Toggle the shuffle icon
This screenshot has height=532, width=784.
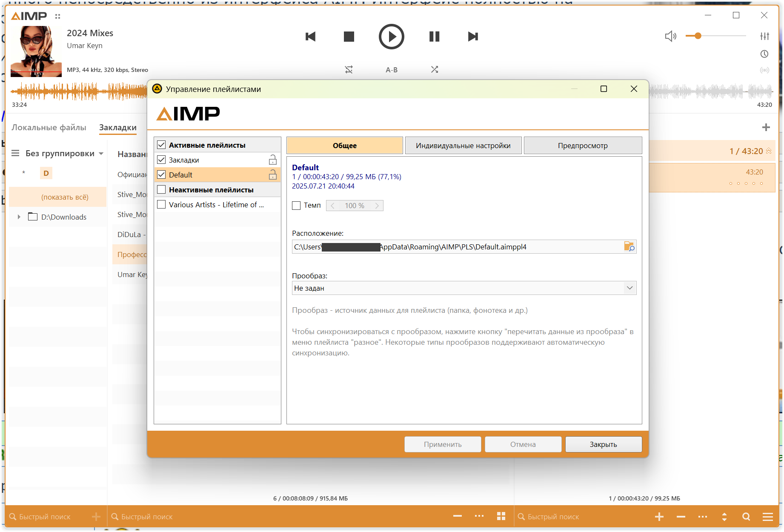[435, 69]
